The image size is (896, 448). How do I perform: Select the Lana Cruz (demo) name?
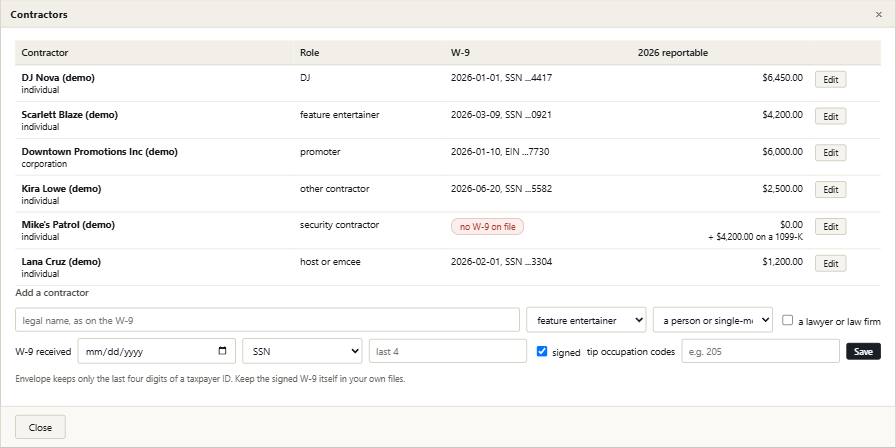(x=61, y=262)
